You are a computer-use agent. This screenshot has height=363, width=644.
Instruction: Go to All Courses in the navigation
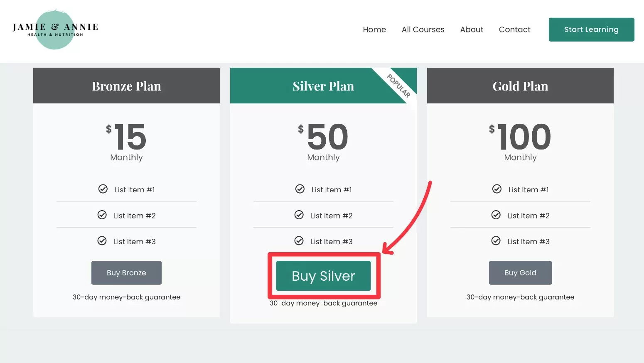pyautogui.click(x=423, y=29)
